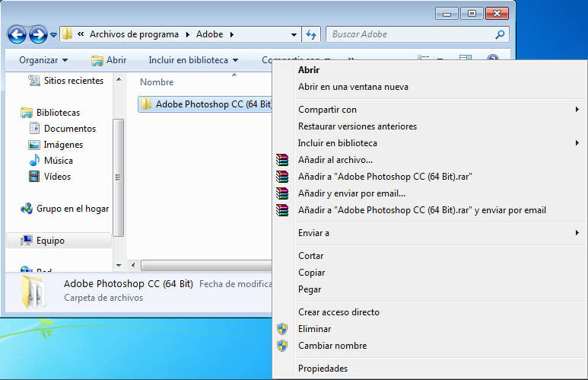Select Sitios recientes in navigation pane
Image resolution: width=588 pixels, height=380 pixels.
(66, 81)
